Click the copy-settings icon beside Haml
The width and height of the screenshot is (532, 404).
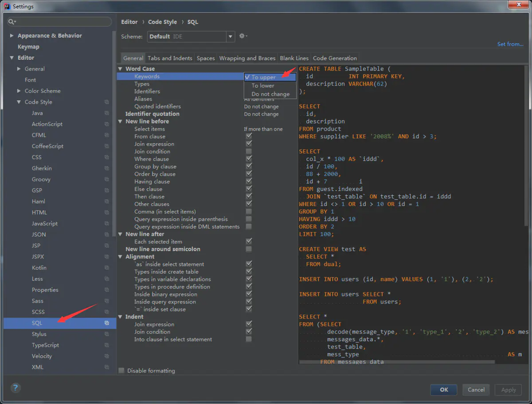pyautogui.click(x=106, y=202)
